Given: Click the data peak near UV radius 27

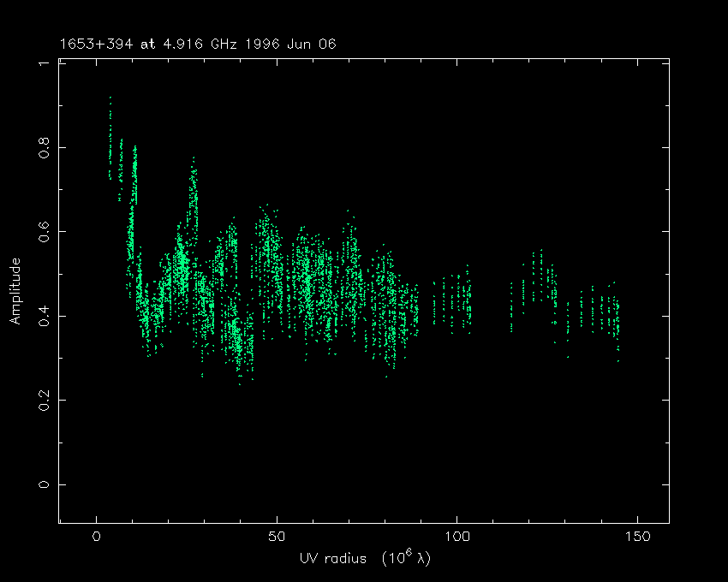Looking at the screenshot, I should click(194, 184).
